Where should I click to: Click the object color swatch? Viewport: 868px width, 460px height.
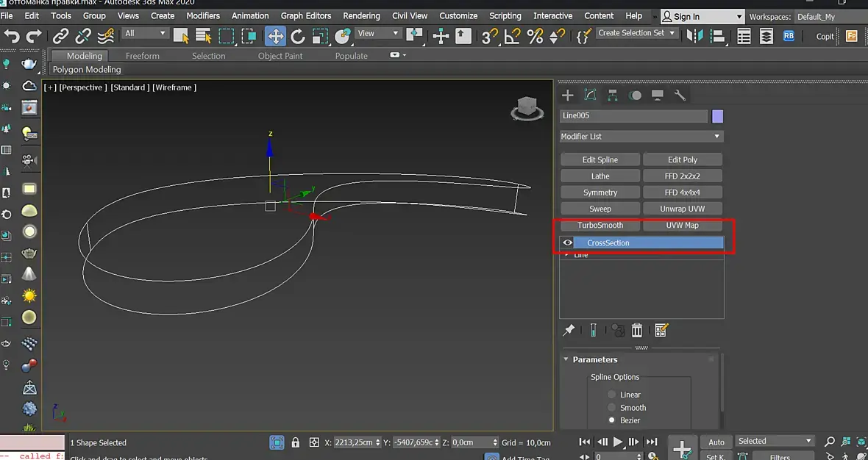tap(717, 116)
